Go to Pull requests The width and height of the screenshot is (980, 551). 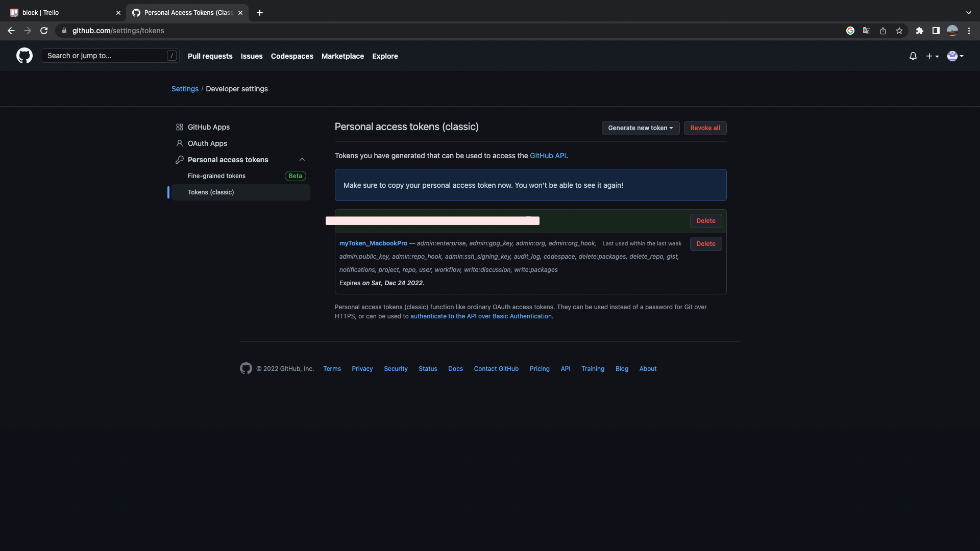coord(210,56)
